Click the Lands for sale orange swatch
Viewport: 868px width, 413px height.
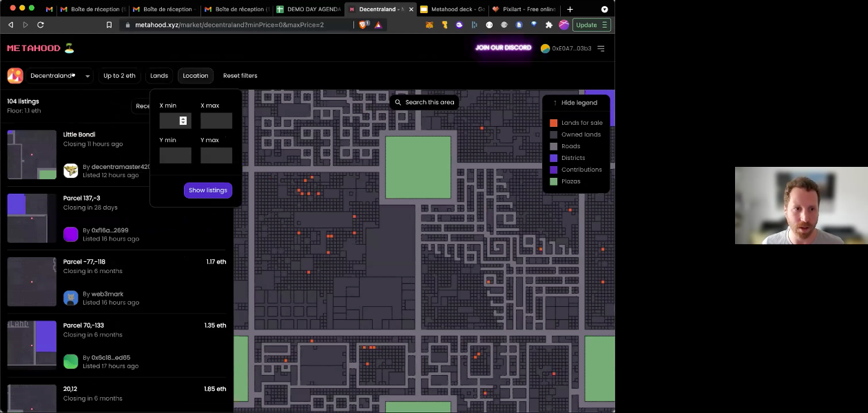click(554, 123)
